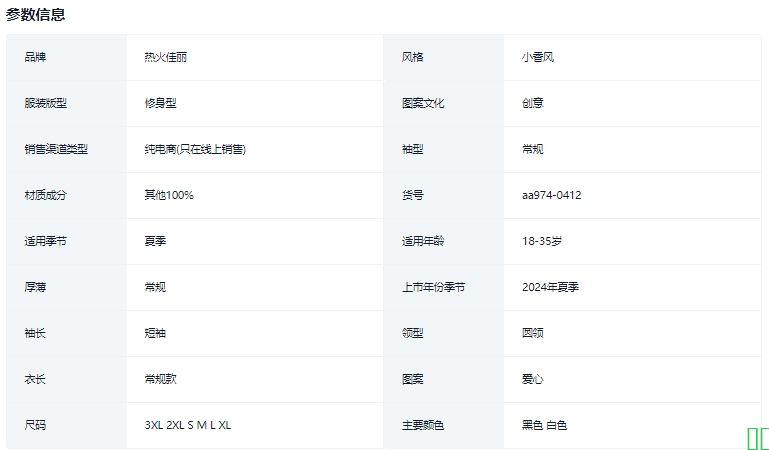Click the 短袖 sleeve length value
This screenshot has height=450, width=769.
click(x=155, y=333)
